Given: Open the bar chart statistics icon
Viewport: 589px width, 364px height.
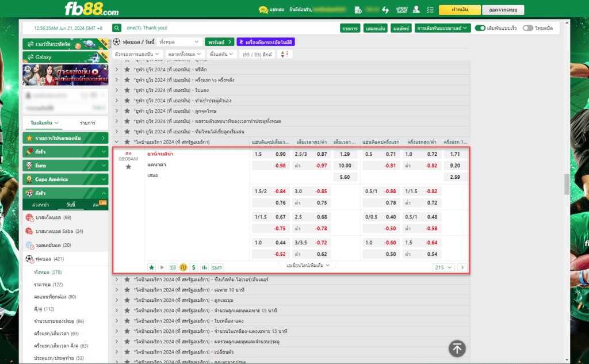Looking at the screenshot, I should tap(204, 267).
